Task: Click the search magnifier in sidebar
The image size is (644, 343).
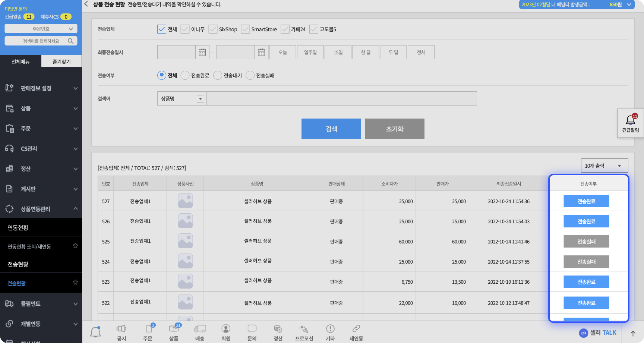Action: pyautogui.click(x=70, y=41)
